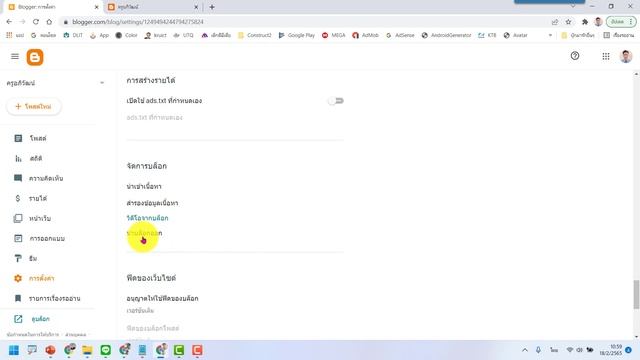Click the Import content option
This screenshot has width=640, height=360.
point(144,187)
